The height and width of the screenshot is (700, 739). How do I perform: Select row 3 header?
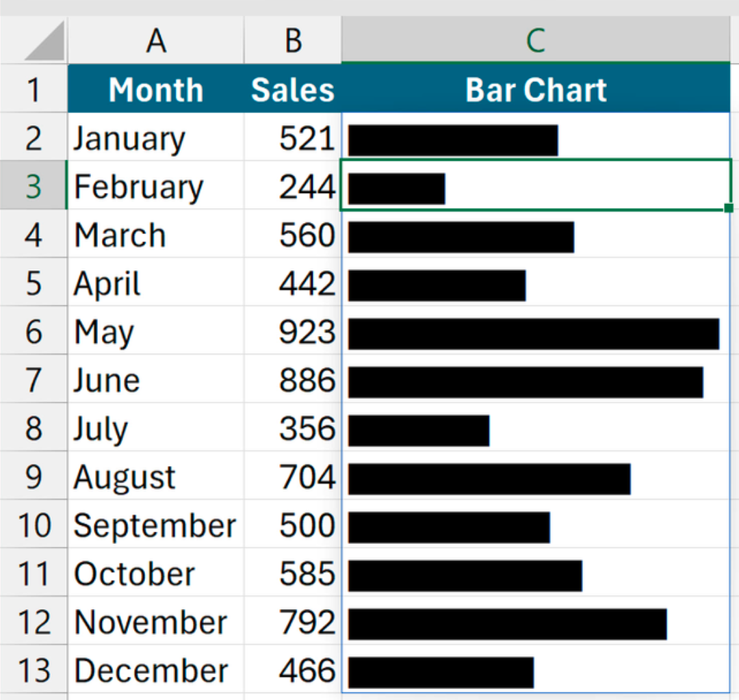(34, 187)
